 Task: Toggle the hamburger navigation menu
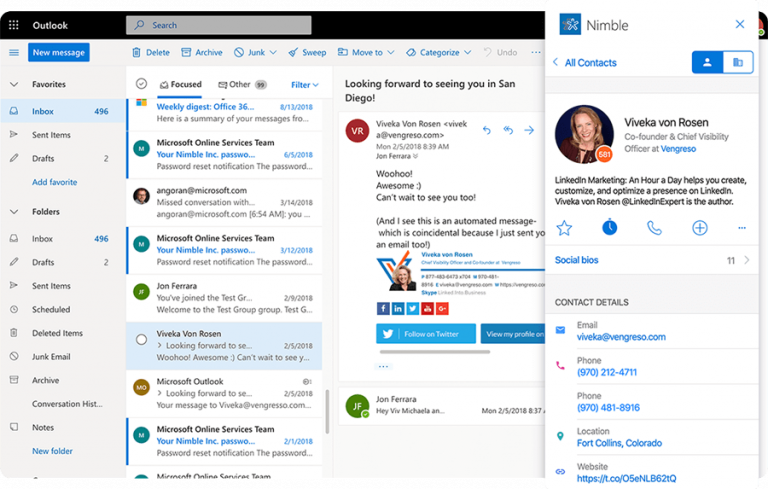coord(14,52)
